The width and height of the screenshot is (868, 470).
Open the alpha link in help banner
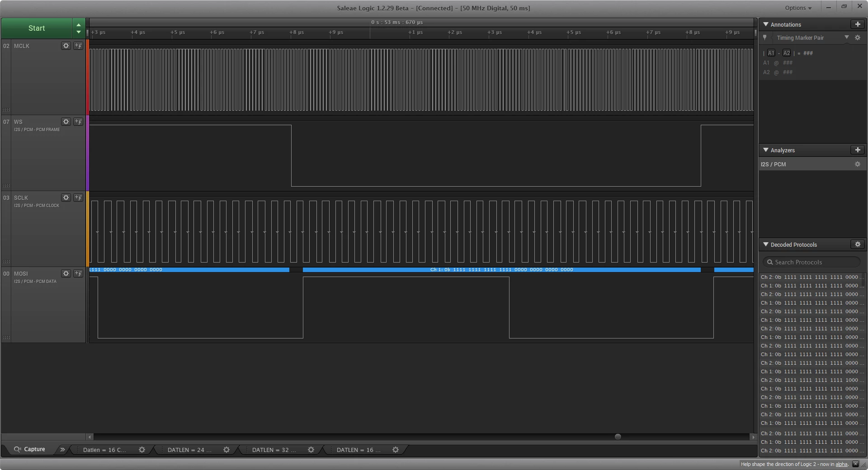click(841, 464)
